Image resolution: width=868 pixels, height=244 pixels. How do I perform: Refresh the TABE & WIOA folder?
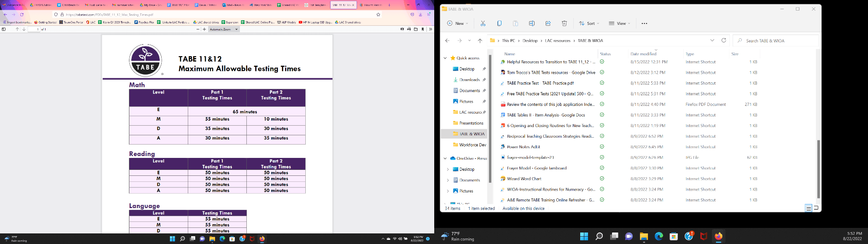click(723, 41)
